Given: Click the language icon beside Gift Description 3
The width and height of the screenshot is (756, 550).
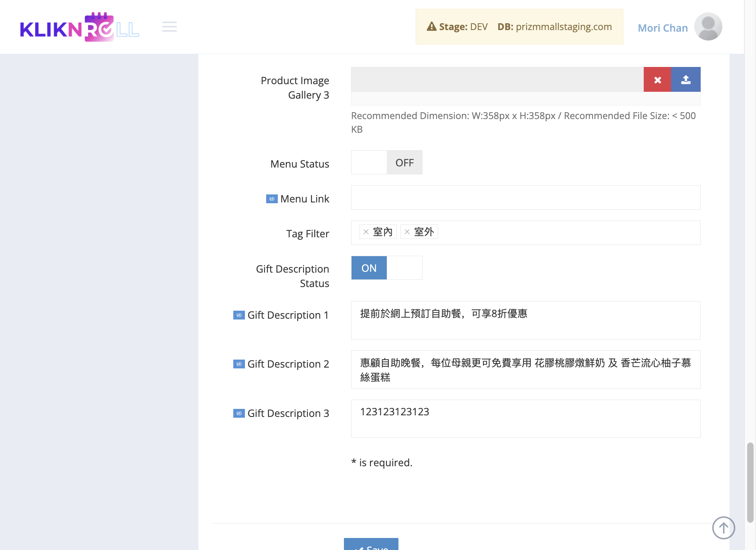Looking at the screenshot, I should click(x=239, y=413).
